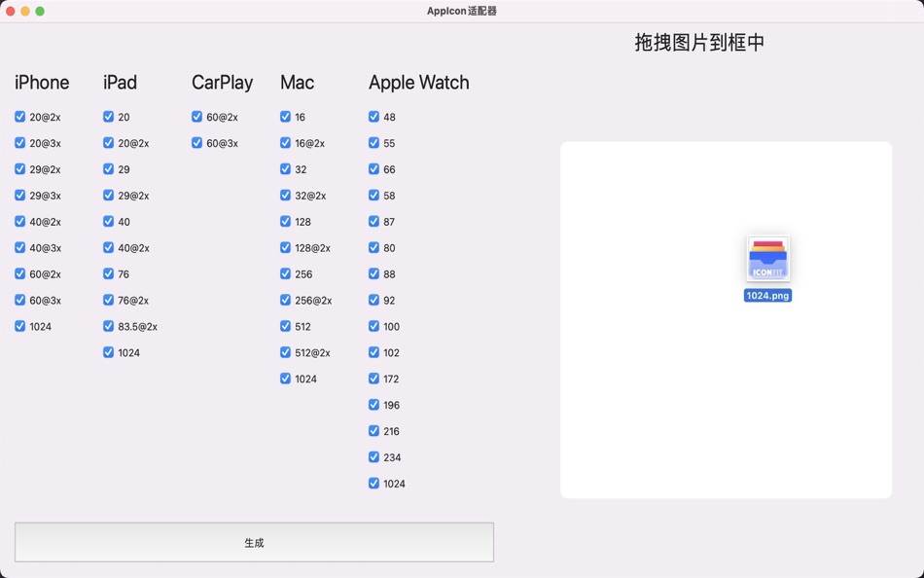This screenshot has width=924, height=578.
Task: Toggle the Mac 256 checkbox
Action: click(285, 273)
